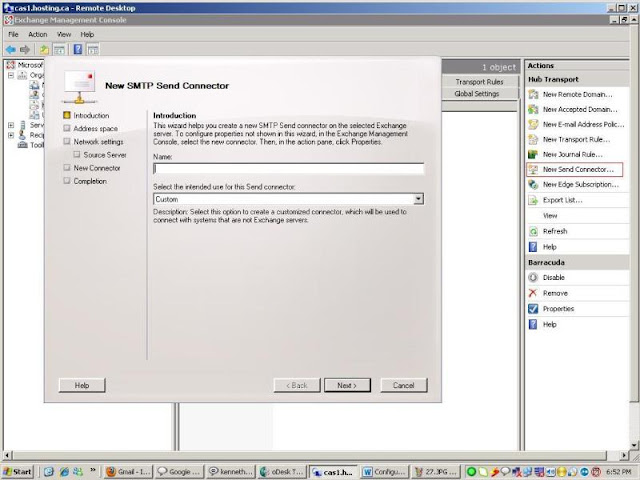Click Help icon under Hub Transport section
The width and height of the screenshot is (640, 480).
pos(533,247)
